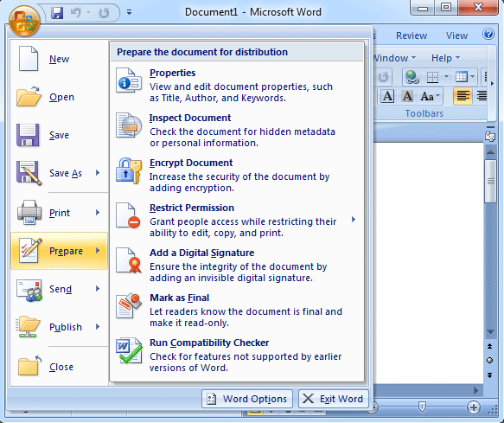
Task: Open the Window dropdown menu
Action: pyautogui.click(x=395, y=58)
